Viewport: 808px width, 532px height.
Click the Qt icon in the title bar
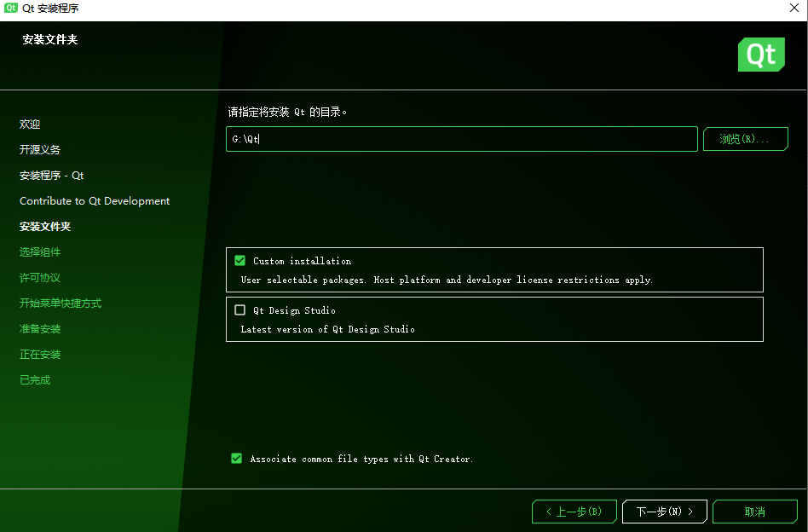tap(10, 8)
